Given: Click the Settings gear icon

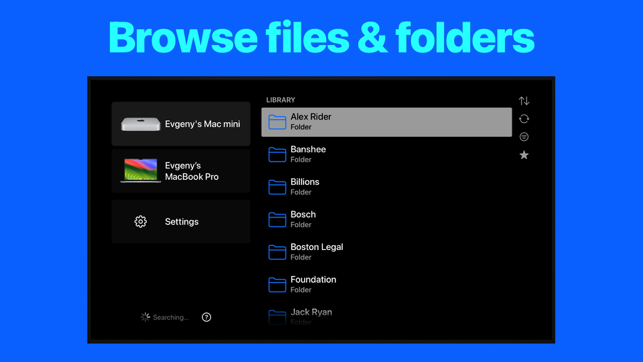Looking at the screenshot, I should click(140, 221).
